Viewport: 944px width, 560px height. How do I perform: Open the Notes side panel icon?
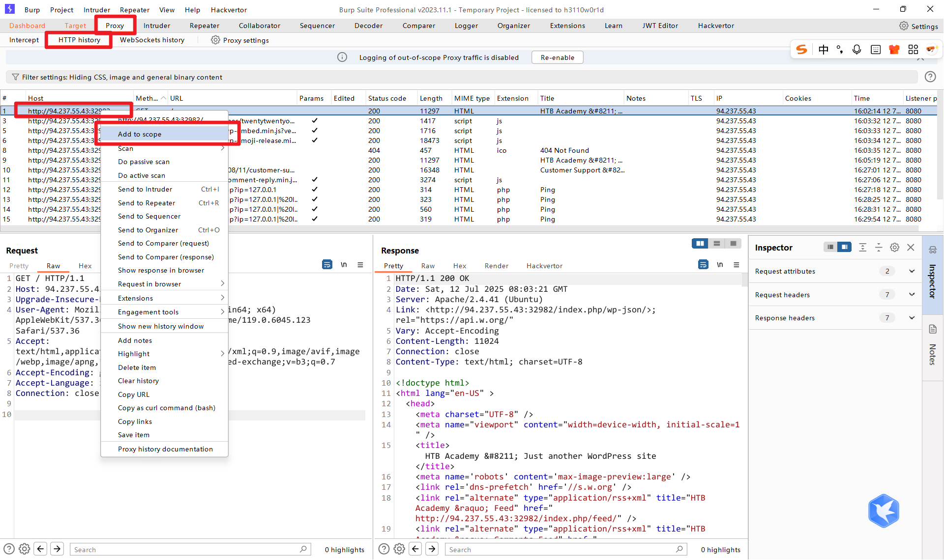(x=933, y=329)
